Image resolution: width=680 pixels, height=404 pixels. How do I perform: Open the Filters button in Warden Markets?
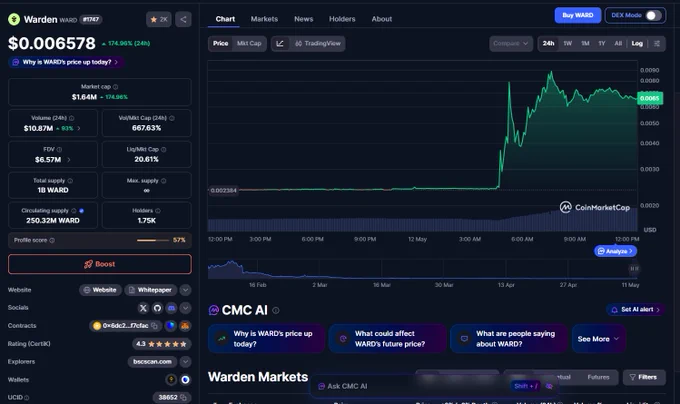644,377
